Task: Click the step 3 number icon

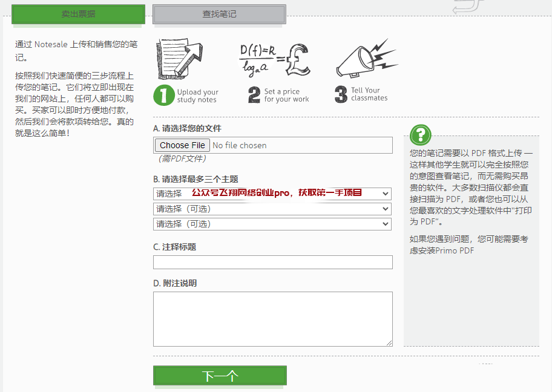Action: [x=341, y=94]
